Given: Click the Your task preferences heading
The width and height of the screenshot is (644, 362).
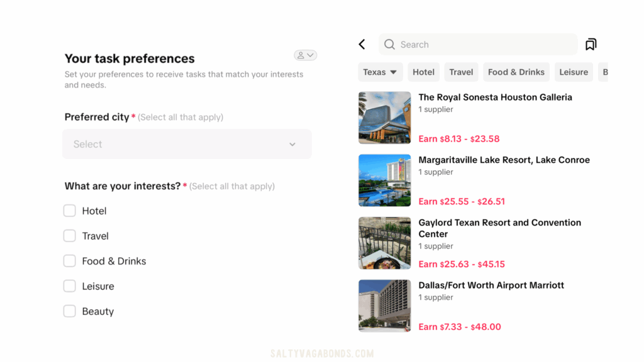Looking at the screenshot, I should 130,58.
